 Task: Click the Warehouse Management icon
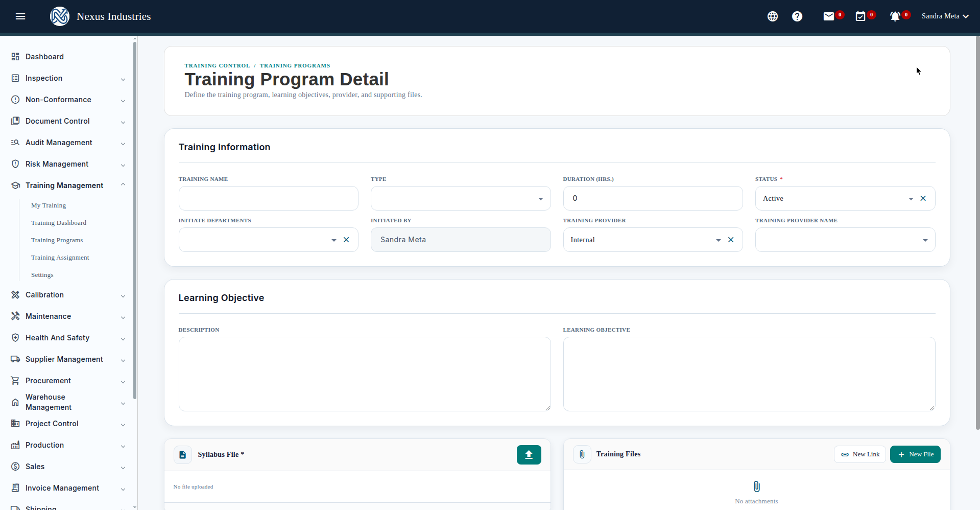coord(15,402)
